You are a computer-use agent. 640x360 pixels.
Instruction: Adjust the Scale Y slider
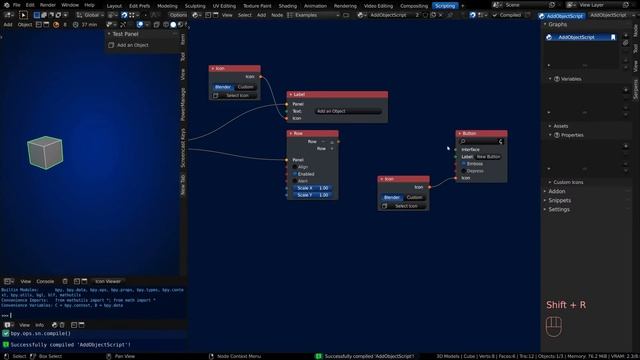click(313, 195)
